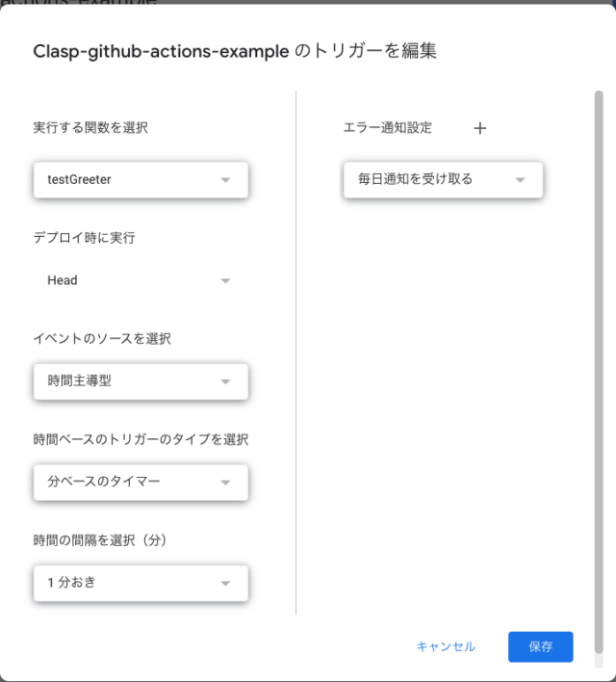Open the Head deployment dropdown
The image size is (616, 682).
tap(141, 280)
